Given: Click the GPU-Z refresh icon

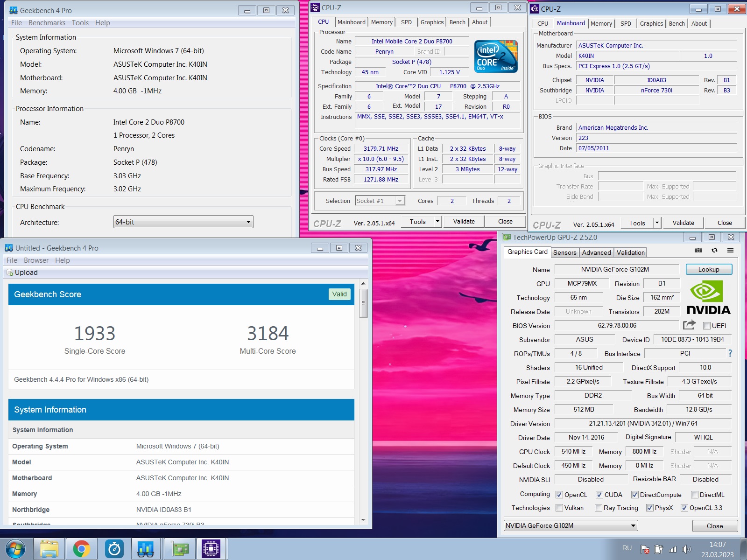Looking at the screenshot, I should pos(714,251).
